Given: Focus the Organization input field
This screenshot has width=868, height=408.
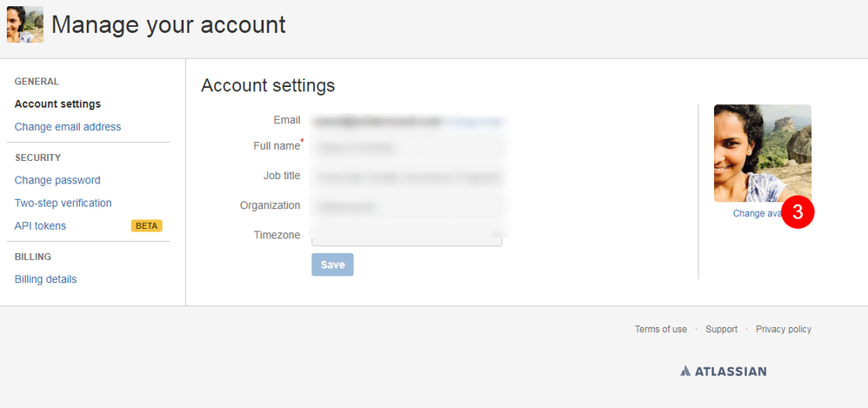Looking at the screenshot, I should click(x=407, y=206).
